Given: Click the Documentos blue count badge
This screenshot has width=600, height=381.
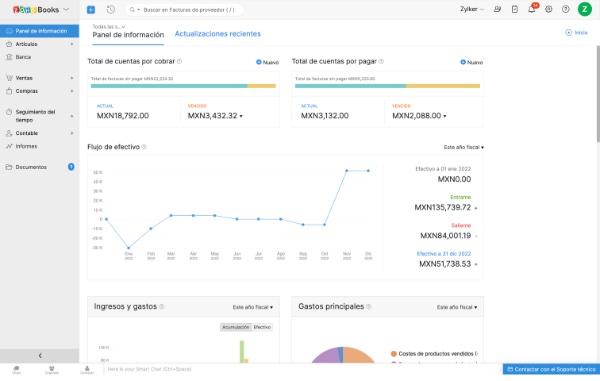Looking at the screenshot, I should [71, 167].
